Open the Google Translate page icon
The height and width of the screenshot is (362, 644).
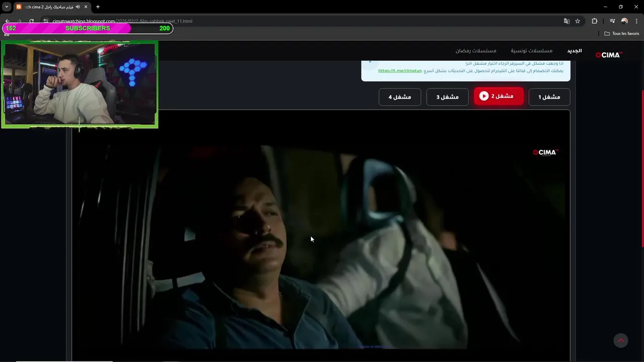coord(567,21)
